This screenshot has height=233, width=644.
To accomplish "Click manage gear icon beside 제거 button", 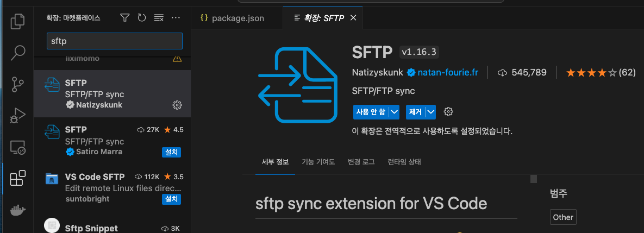I will [x=448, y=111].
